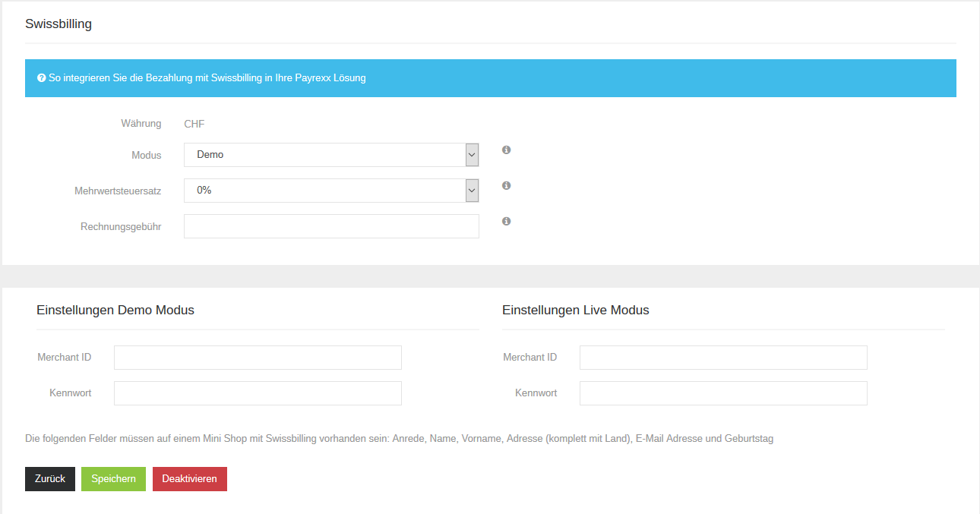
Task: Click the info icon next to Modus
Action: coord(506,150)
